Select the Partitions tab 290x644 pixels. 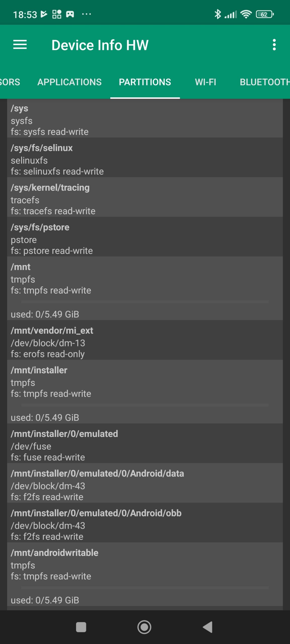145,82
